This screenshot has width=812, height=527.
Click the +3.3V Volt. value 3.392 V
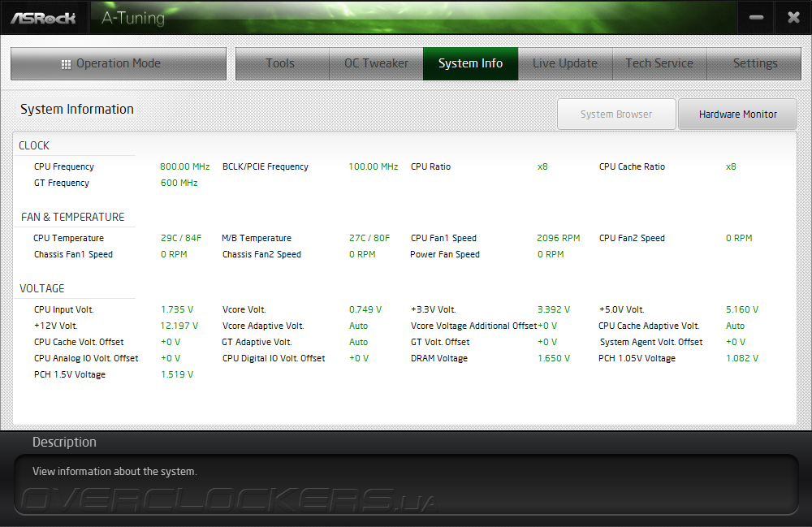(554, 309)
